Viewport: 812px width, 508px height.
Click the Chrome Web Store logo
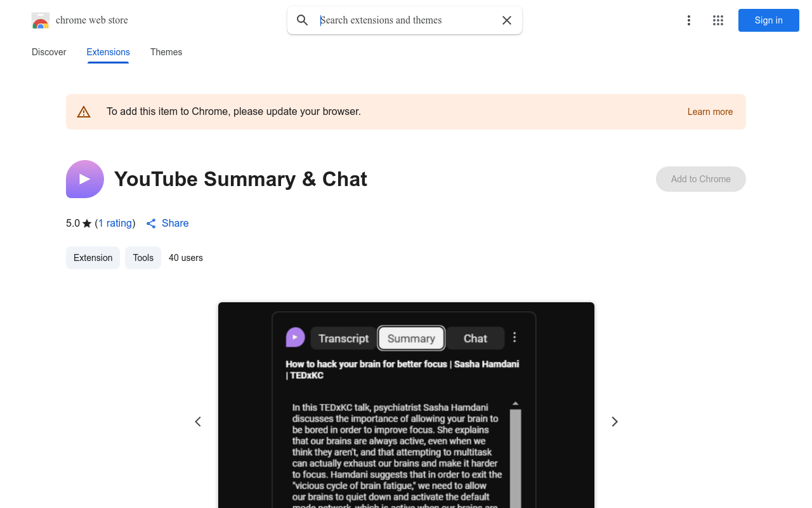pos(41,20)
